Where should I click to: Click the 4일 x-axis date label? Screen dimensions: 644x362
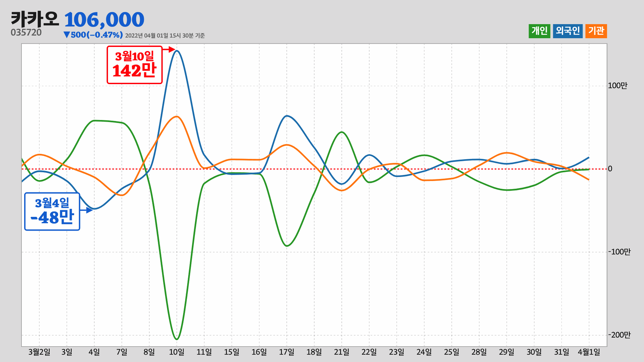click(94, 352)
